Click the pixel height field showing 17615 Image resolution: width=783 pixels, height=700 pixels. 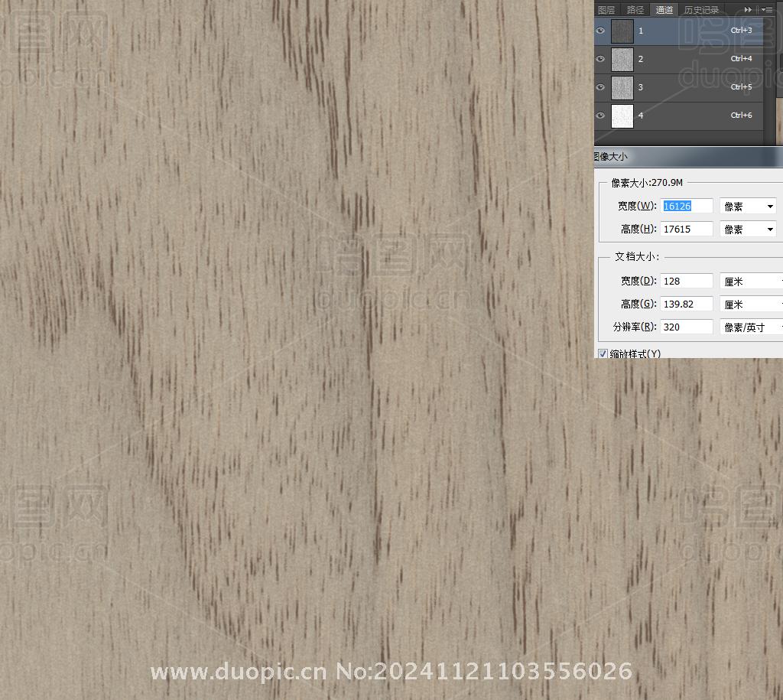pos(686,229)
